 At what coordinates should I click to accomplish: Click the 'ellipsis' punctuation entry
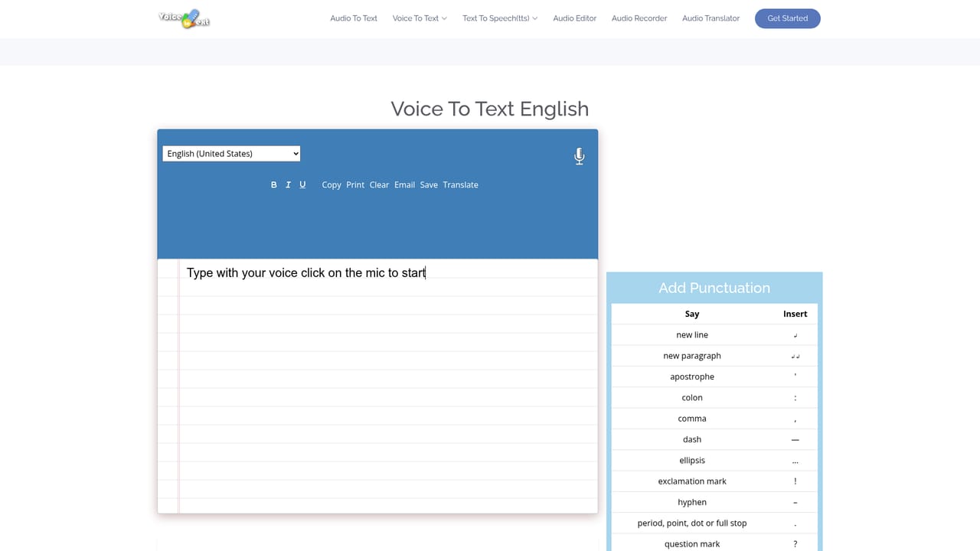714,461
